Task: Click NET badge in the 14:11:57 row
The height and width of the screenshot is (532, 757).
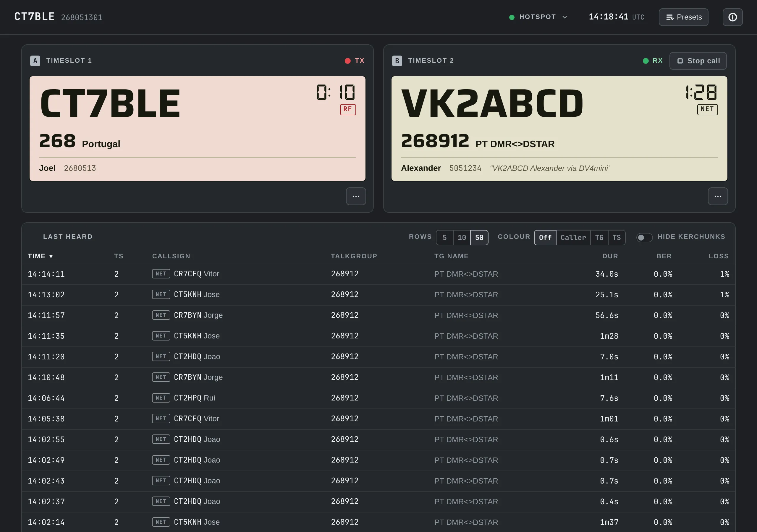Action: point(161,315)
